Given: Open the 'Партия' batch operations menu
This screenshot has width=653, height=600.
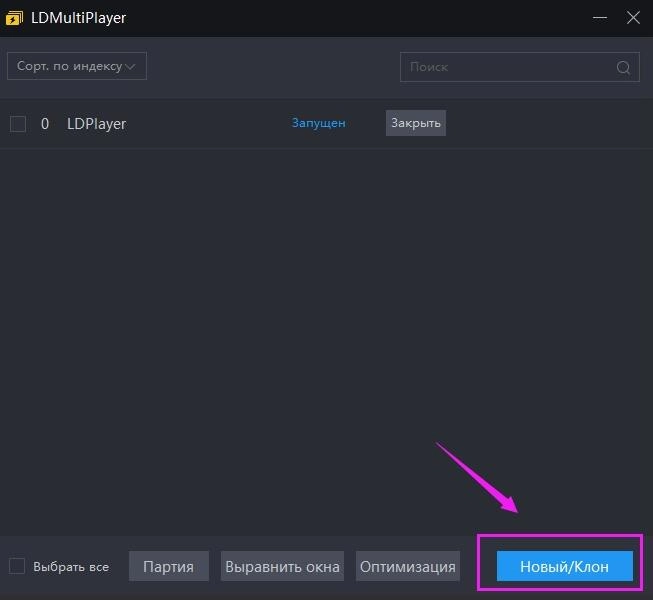Looking at the screenshot, I should click(168, 567).
